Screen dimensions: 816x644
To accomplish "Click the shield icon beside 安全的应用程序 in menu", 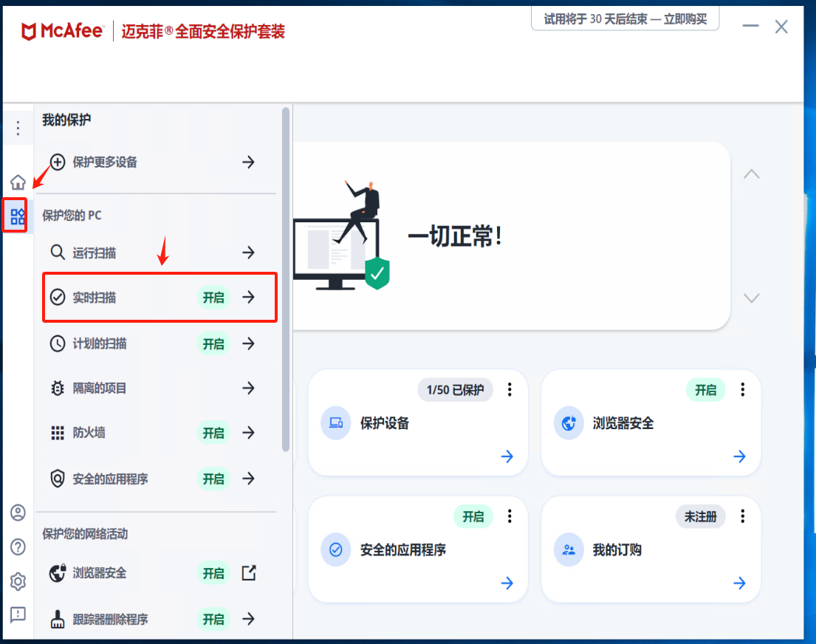I will (58, 479).
